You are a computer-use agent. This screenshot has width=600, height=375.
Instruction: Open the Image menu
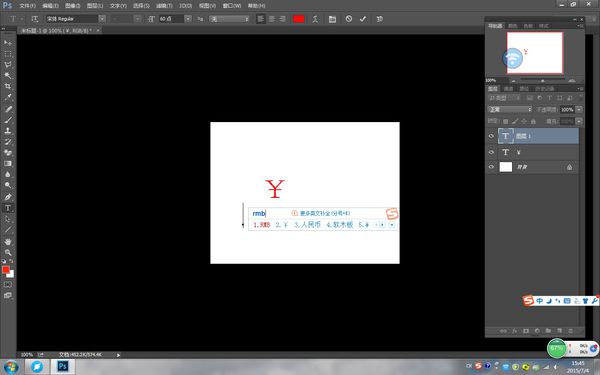pyautogui.click(x=73, y=6)
